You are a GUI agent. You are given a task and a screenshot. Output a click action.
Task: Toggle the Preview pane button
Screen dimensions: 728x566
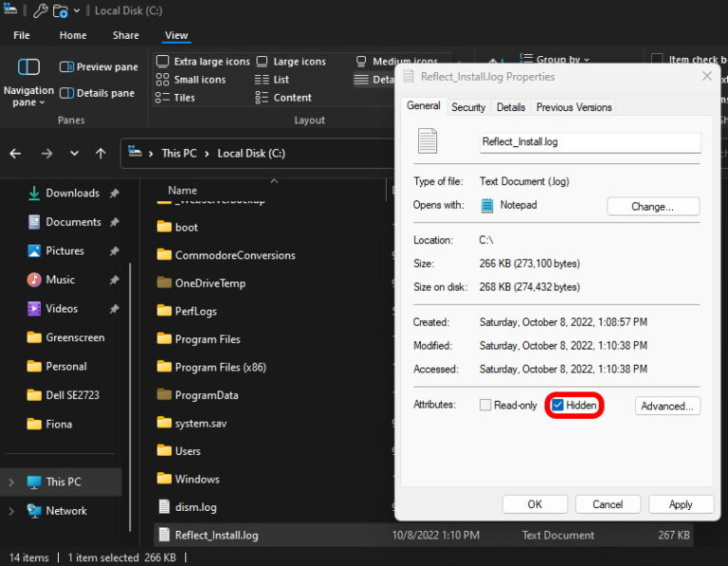99,67
